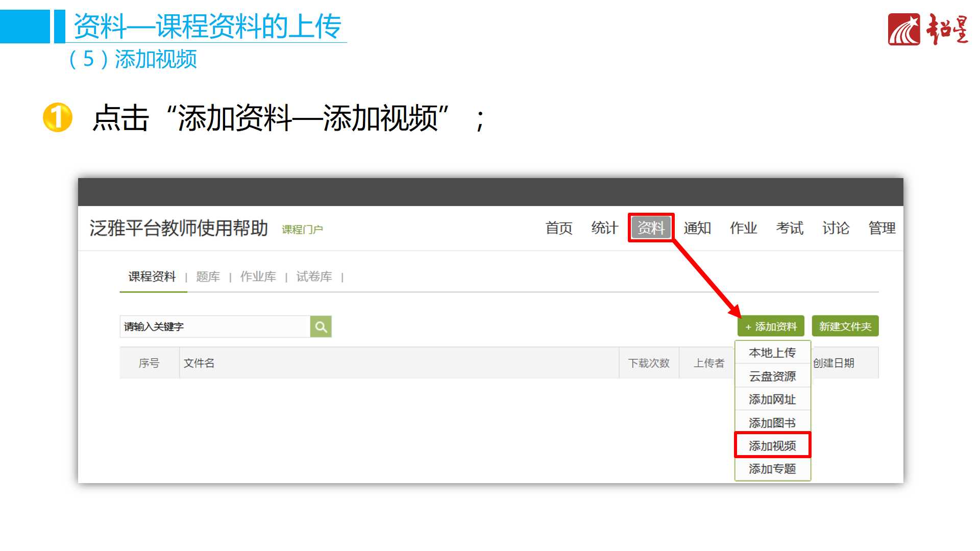
Task: Select 添加专题 menu entry
Action: point(772,469)
